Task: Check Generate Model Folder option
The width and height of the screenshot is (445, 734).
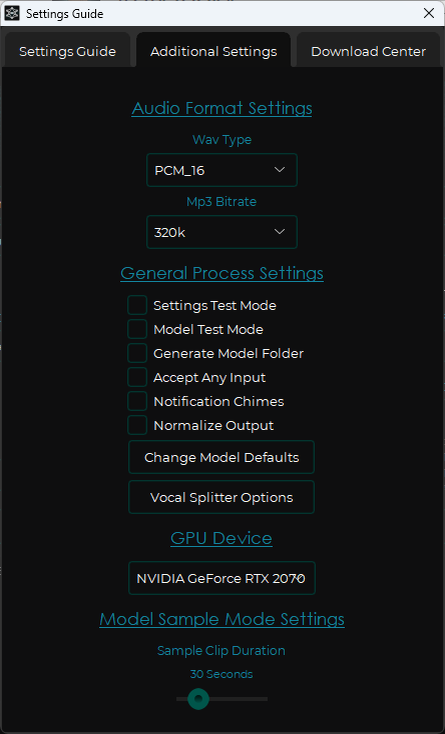Action: pos(138,353)
